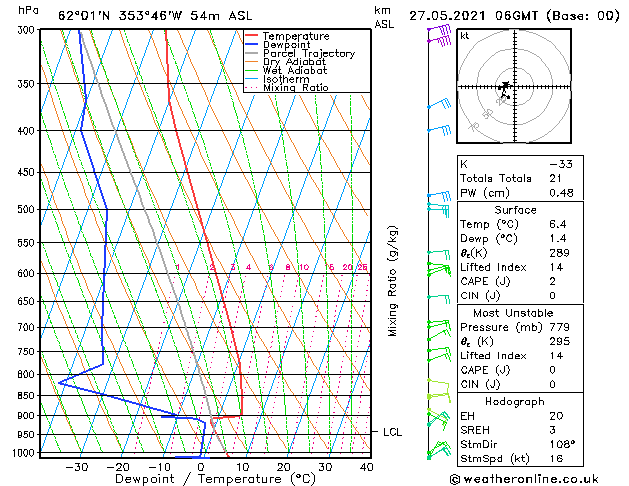Click the StmDir value 108°

click(x=562, y=445)
